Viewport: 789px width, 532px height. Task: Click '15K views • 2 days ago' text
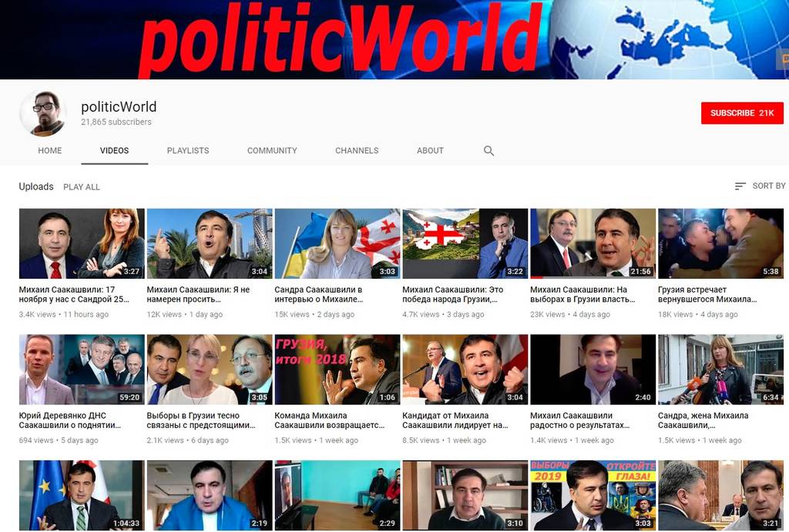(314, 314)
